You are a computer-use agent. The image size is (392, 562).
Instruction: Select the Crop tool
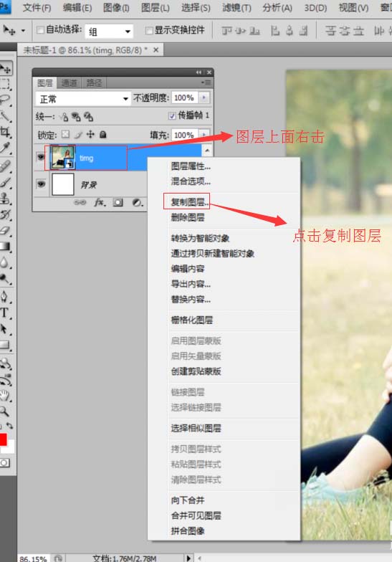pos(5,132)
